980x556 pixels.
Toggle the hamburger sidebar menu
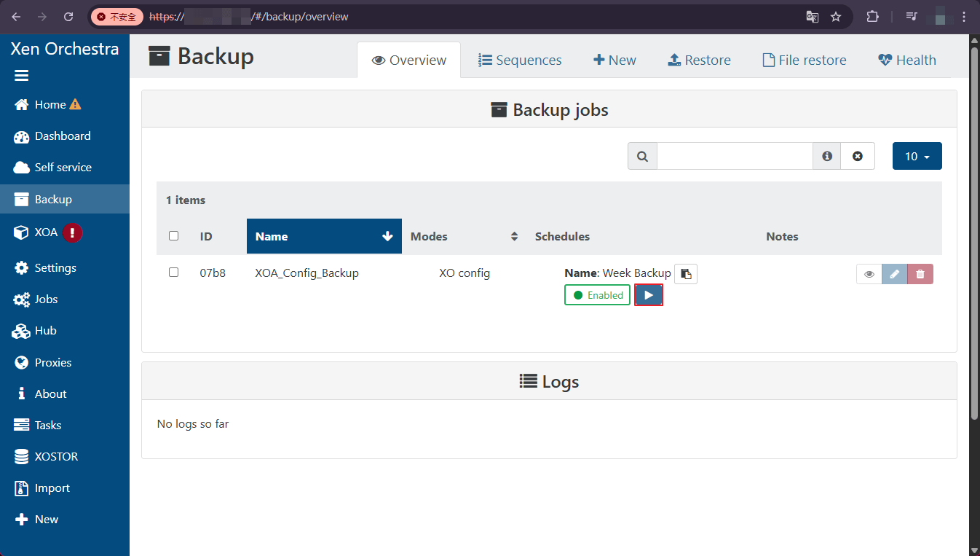21,76
